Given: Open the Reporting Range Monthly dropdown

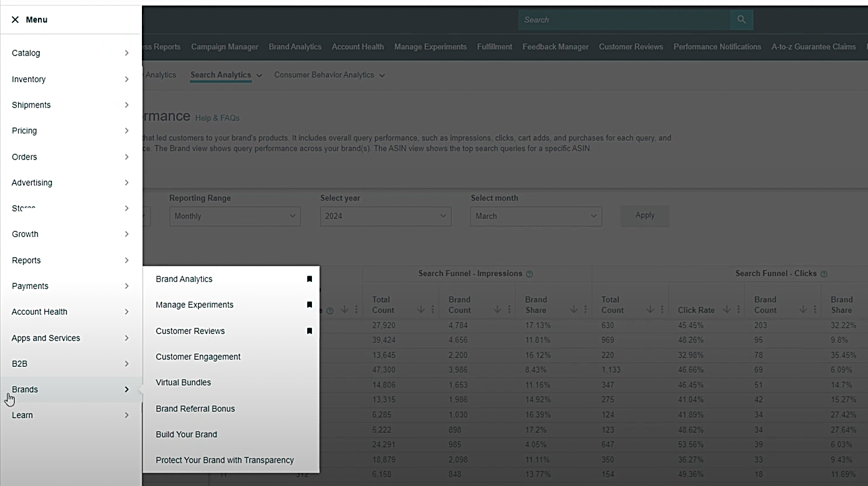Looking at the screenshot, I should [235, 216].
